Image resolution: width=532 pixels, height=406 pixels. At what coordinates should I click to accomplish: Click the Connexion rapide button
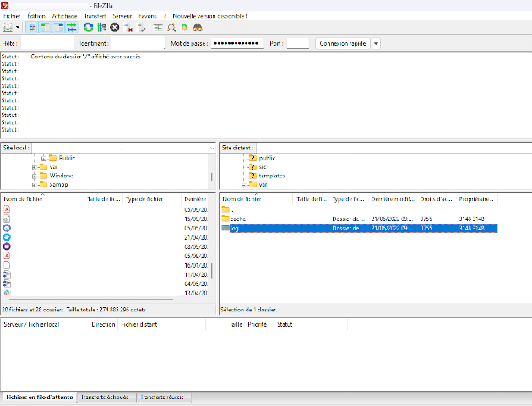(342, 43)
